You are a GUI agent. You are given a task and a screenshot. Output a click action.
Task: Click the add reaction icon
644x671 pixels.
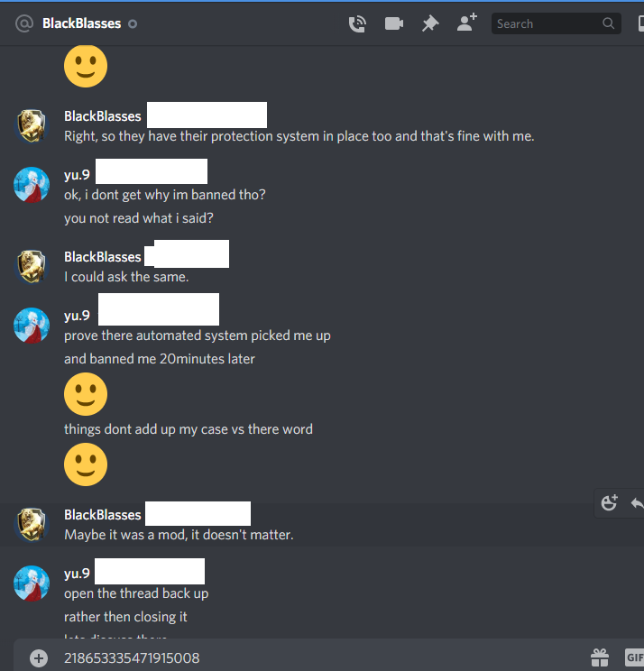point(610,502)
